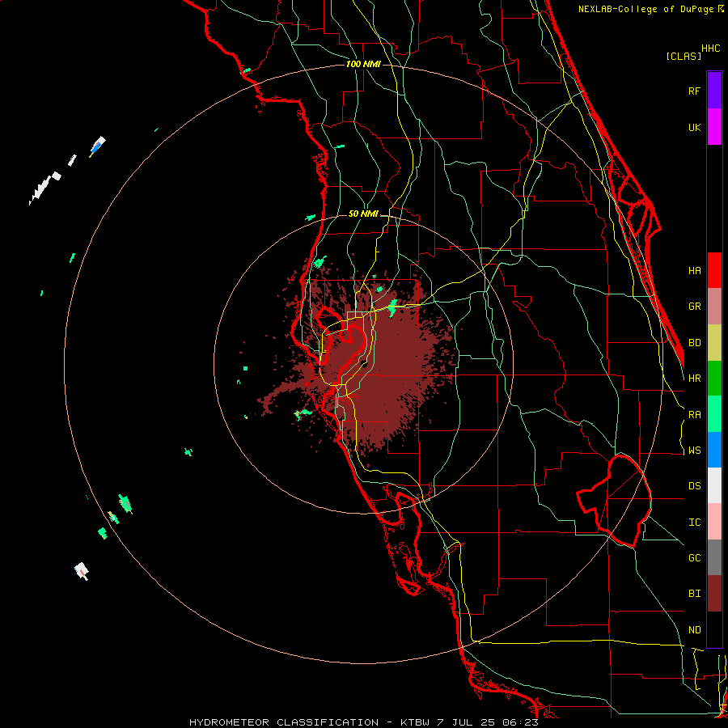Click the 'IC' legend label
This screenshot has width=728, height=728.
694,523
